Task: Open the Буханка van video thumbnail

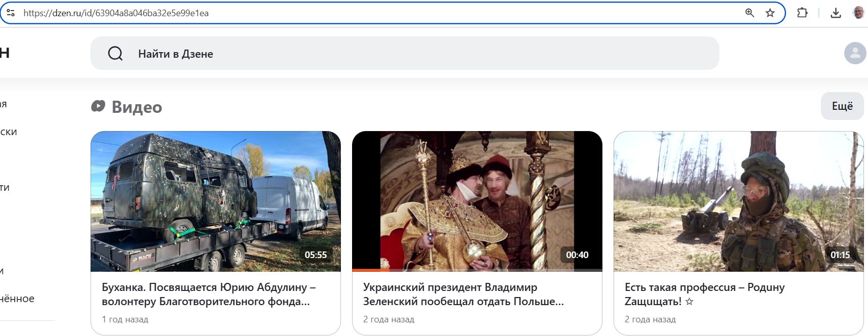Action: coord(215,201)
